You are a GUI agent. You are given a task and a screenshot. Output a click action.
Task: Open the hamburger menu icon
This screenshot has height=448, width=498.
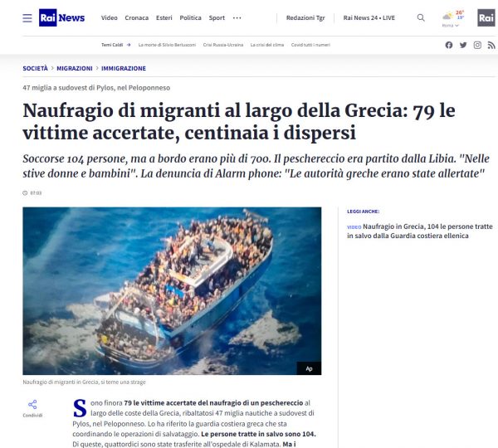[x=27, y=18]
